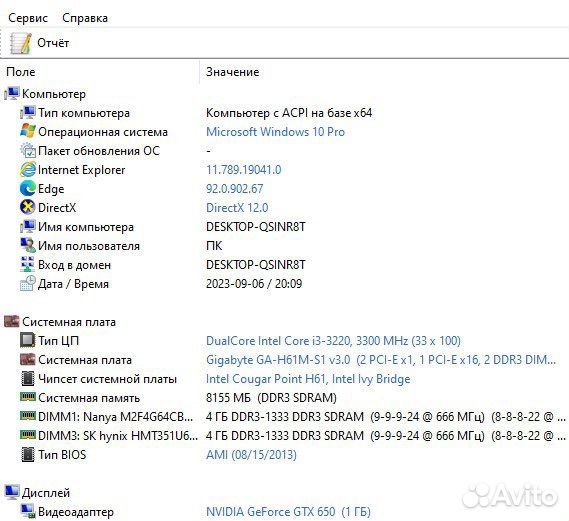Click the Значение column header
Screen dimensions: 569x521
tap(233, 72)
